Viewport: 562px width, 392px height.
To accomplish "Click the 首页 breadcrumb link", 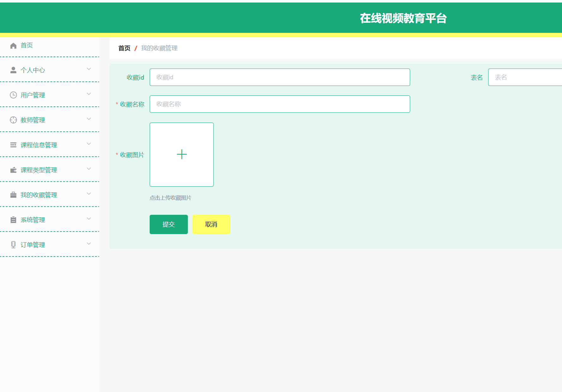I will pyautogui.click(x=124, y=48).
